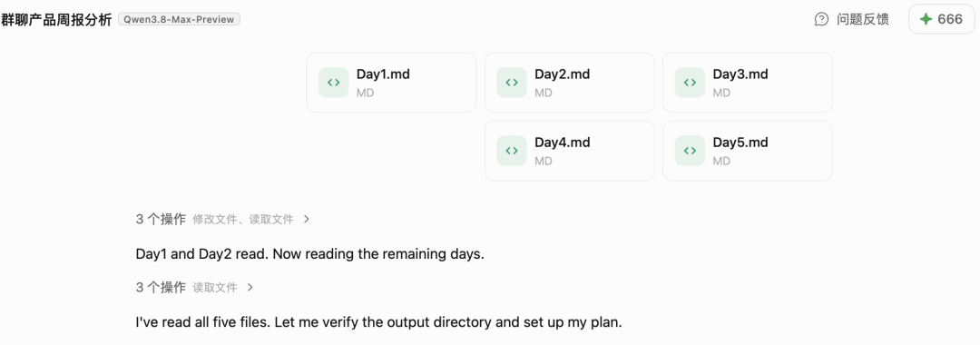Expand the 修改文件、读取文件 operations chevron

pyautogui.click(x=307, y=220)
